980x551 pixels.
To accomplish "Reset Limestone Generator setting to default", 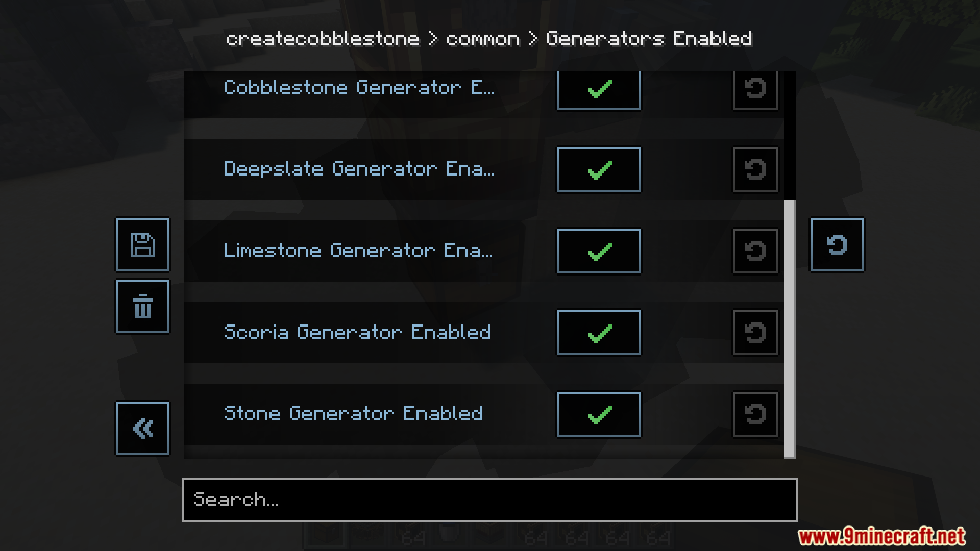I will [x=755, y=251].
